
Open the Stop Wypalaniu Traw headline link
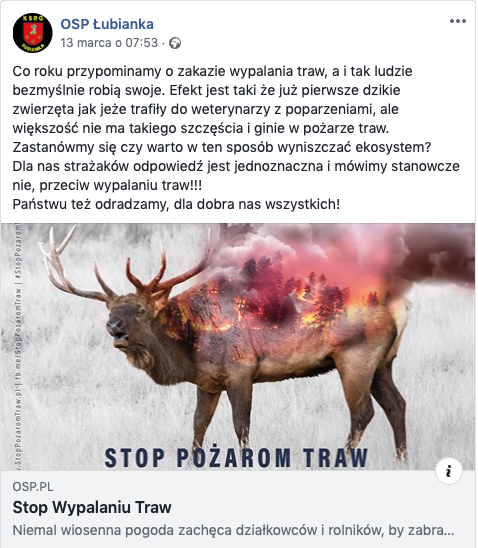[x=92, y=507]
